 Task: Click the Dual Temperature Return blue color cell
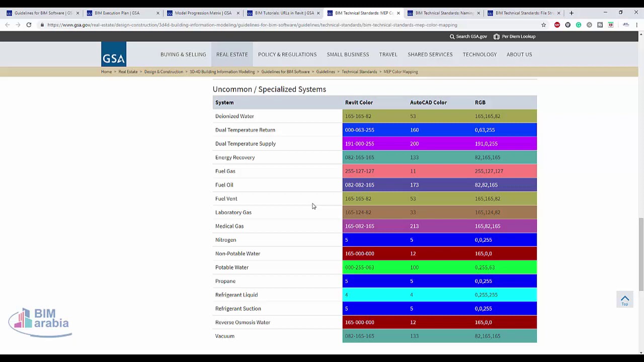tap(375, 130)
